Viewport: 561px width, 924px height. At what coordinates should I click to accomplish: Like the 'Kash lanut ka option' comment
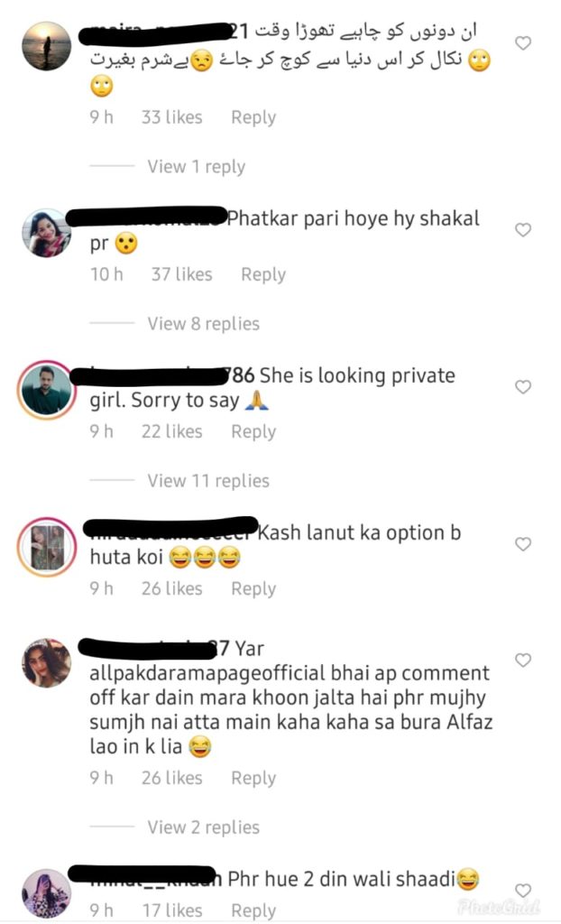[523, 544]
